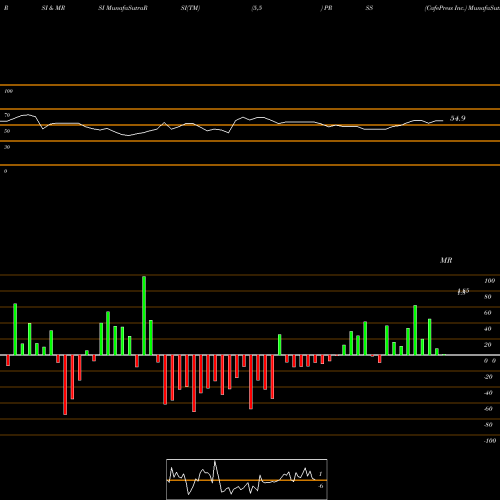Select the MR label above the histogram
This screenshot has height=500, width=500.
click(x=446, y=260)
